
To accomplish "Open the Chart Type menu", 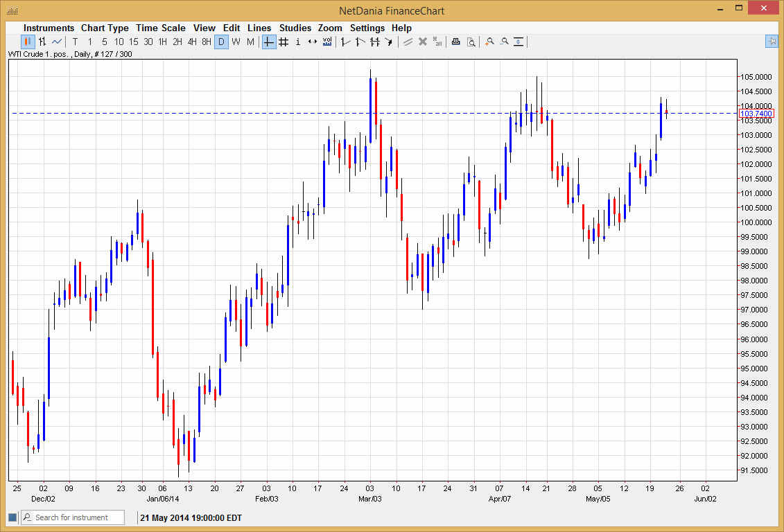I will point(105,28).
